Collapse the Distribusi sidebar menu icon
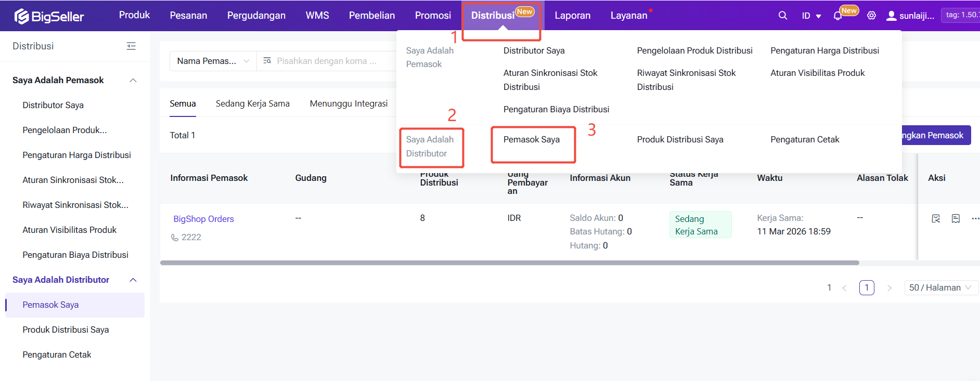The image size is (980, 381). tap(131, 46)
